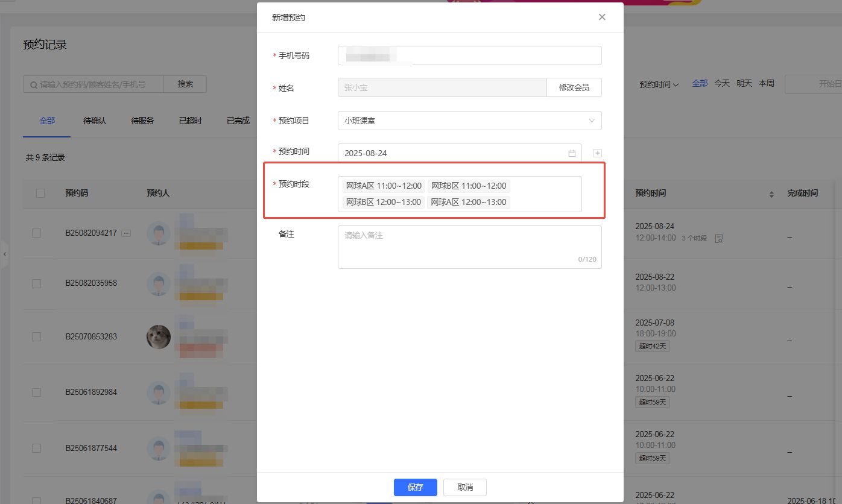The width and height of the screenshot is (842, 504).
Task: Click the ellipsis icon next to B25082094217
Action: pos(126,233)
